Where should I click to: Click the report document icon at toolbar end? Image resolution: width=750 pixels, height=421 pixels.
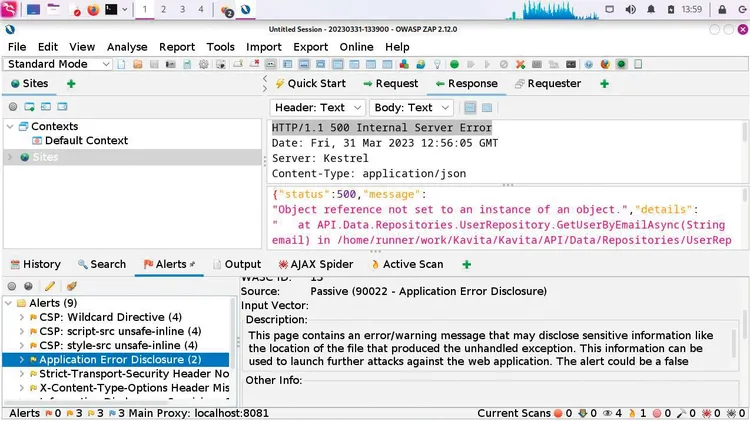click(638, 64)
